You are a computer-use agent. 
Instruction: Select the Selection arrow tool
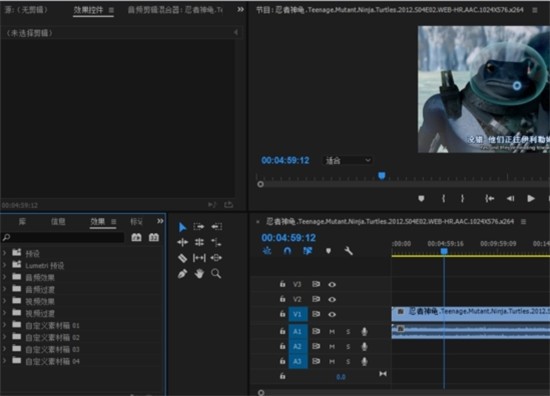pos(182,227)
